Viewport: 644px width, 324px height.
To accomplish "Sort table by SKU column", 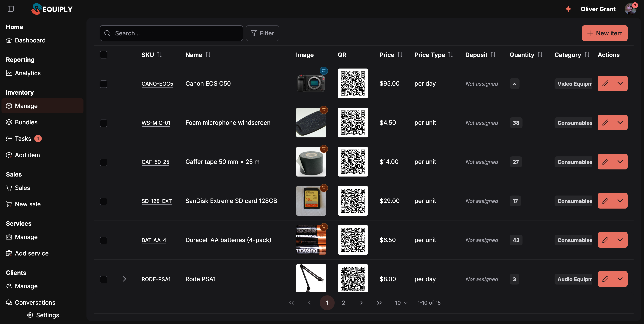I will click(x=160, y=54).
